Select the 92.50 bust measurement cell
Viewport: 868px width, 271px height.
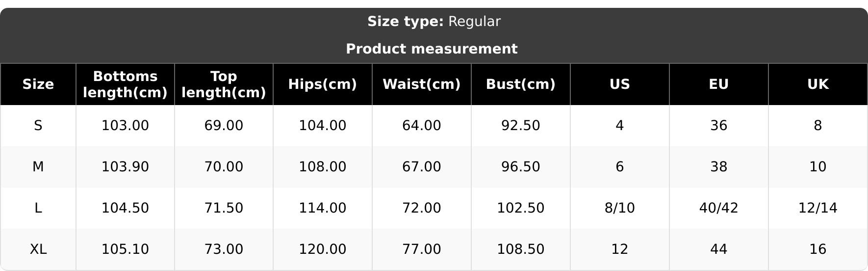(520, 126)
